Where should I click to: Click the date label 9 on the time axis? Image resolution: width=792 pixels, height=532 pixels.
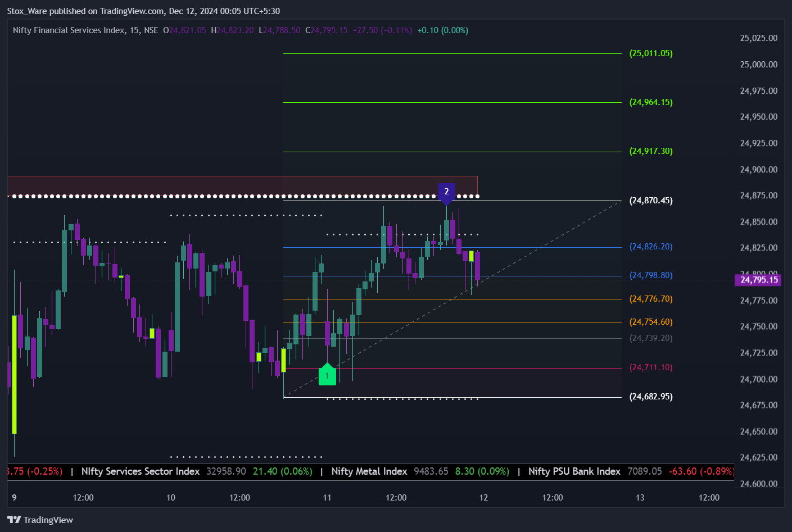[x=14, y=498]
